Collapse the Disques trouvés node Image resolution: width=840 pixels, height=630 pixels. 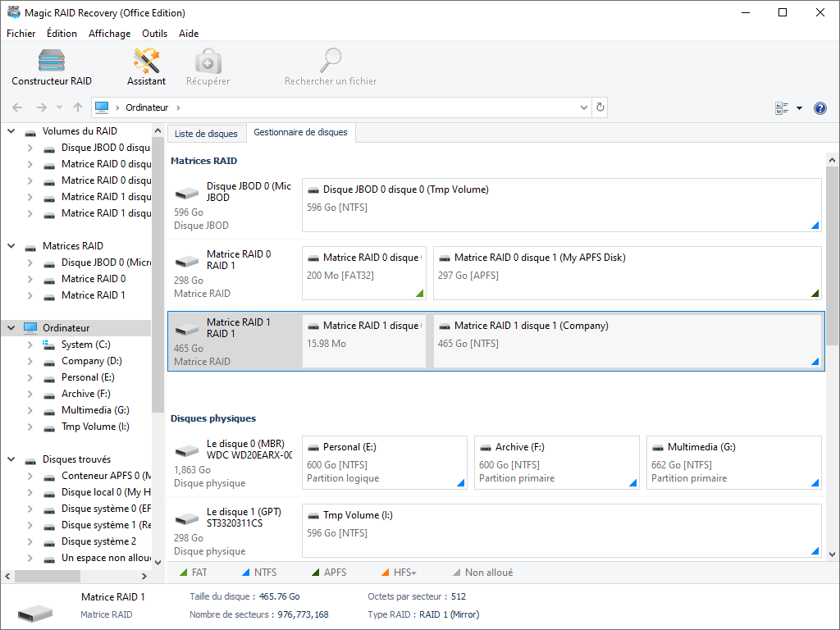11,459
